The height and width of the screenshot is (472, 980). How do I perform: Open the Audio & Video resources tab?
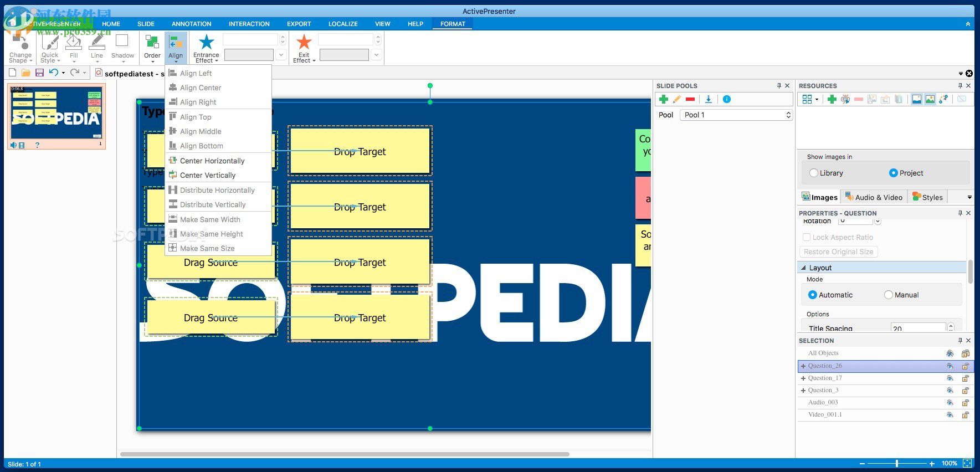click(873, 197)
